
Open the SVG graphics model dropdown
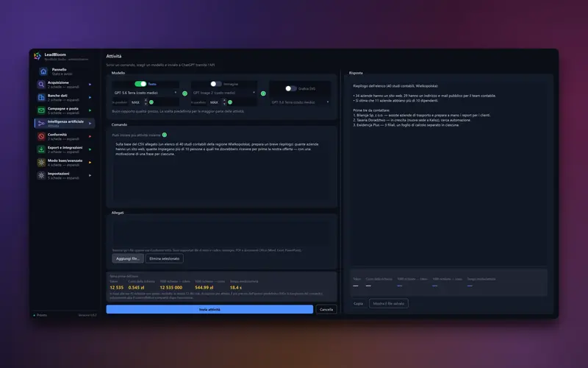tap(300, 102)
